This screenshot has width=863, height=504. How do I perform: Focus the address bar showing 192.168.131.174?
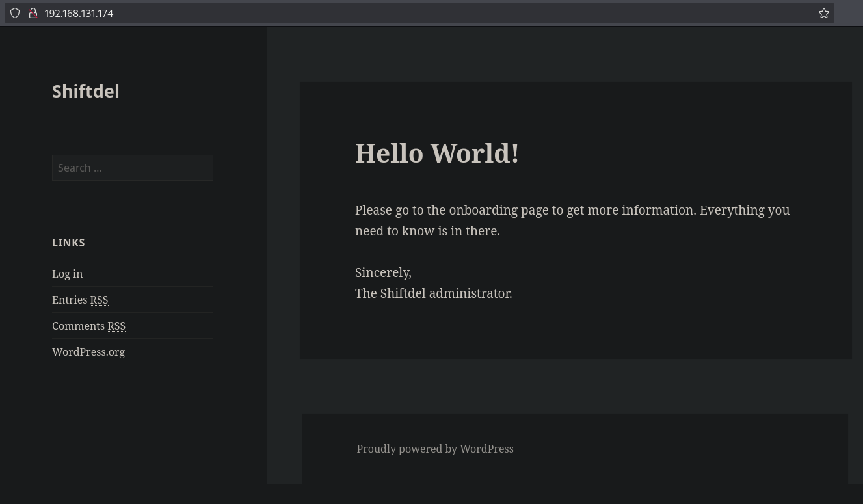(x=390, y=13)
